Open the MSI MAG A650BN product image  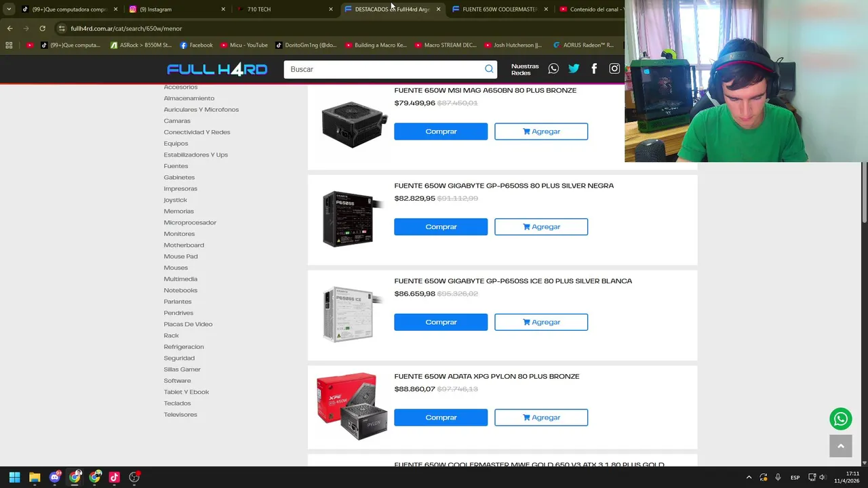point(353,125)
